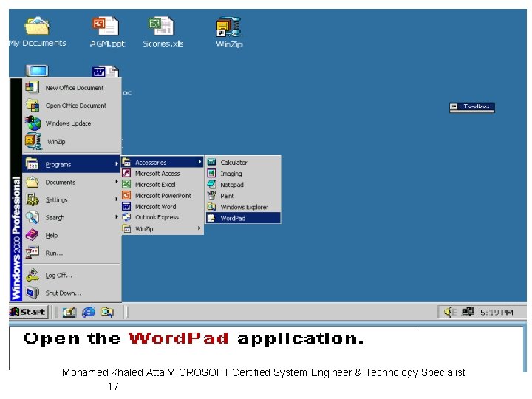
Task: Click the Show Desktop Quick Launch icon
Action: tap(69, 312)
